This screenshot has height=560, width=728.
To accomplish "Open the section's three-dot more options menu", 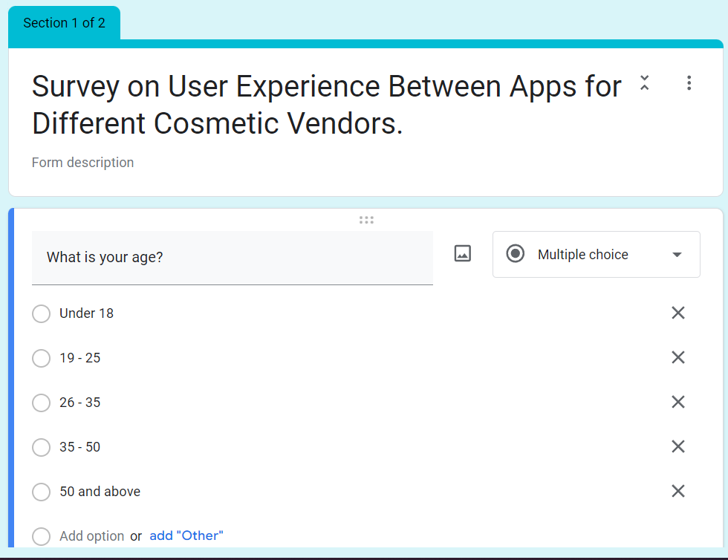I will pos(689,83).
